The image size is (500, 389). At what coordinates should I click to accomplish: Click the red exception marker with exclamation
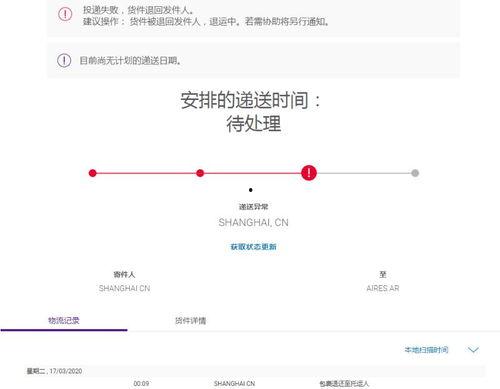coord(309,173)
